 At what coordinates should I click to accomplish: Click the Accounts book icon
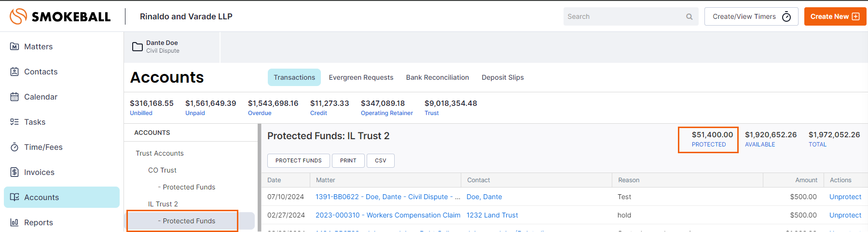(14, 197)
